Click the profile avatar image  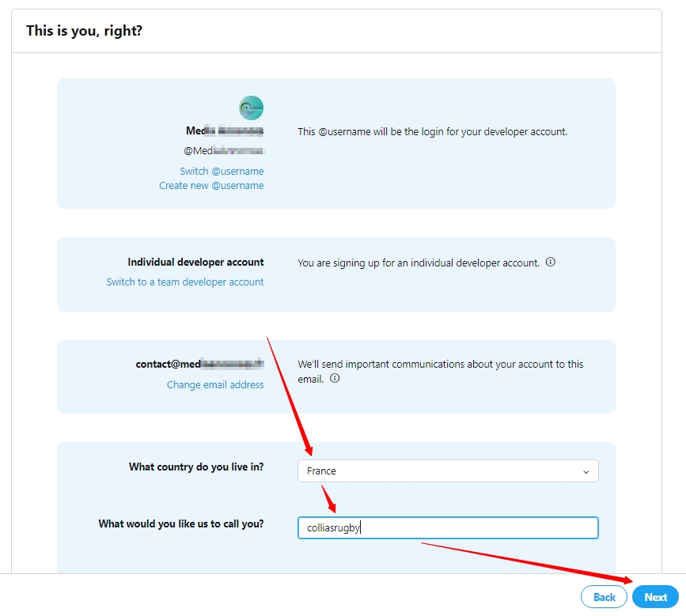[251, 108]
